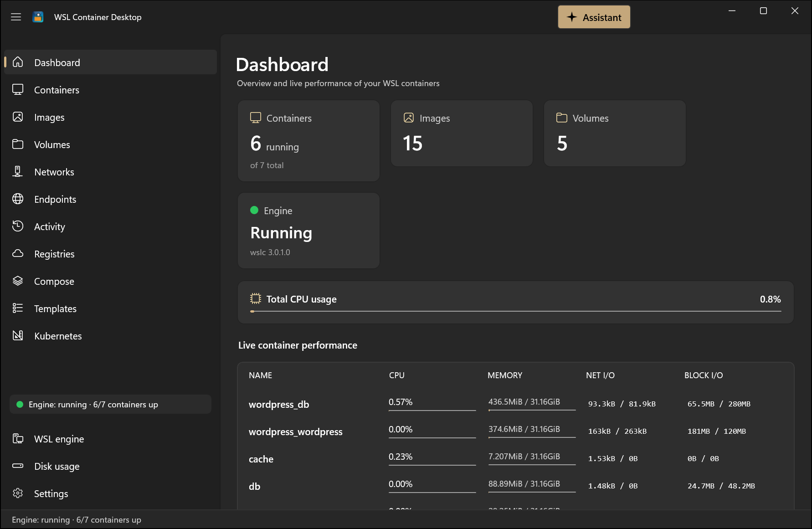The width and height of the screenshot is (812, 529).
Task: Open the Networks section
Action: click(x=110, y=172)
